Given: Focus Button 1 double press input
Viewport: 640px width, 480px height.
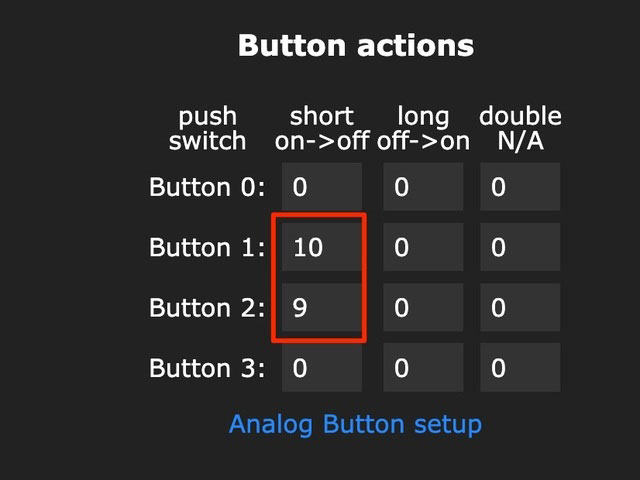Looking at the screenshot, I should click(520, 247).
